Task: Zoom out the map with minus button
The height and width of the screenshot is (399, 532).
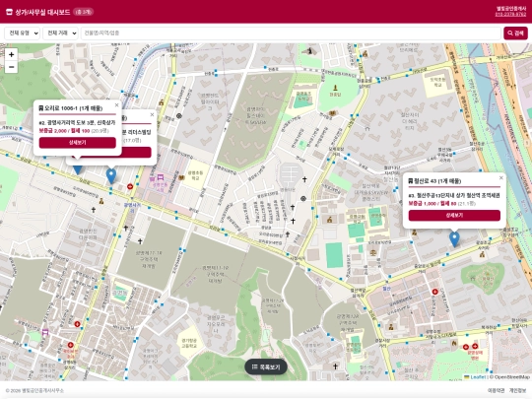Action: coord(11,67)
